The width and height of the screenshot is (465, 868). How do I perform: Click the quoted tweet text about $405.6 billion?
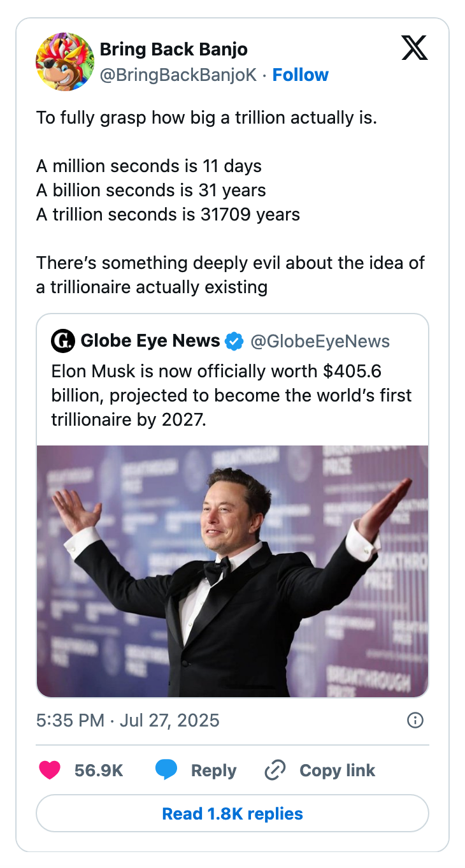pos(232,395)
